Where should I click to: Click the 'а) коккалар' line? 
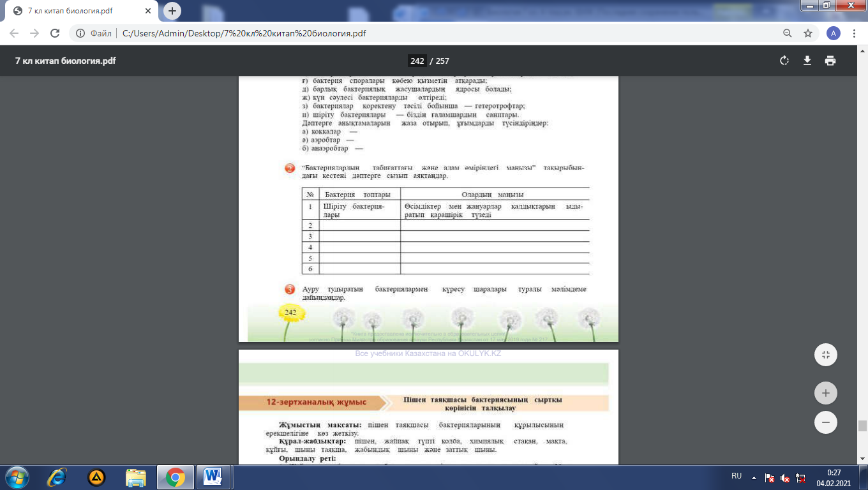pos(329,132)
